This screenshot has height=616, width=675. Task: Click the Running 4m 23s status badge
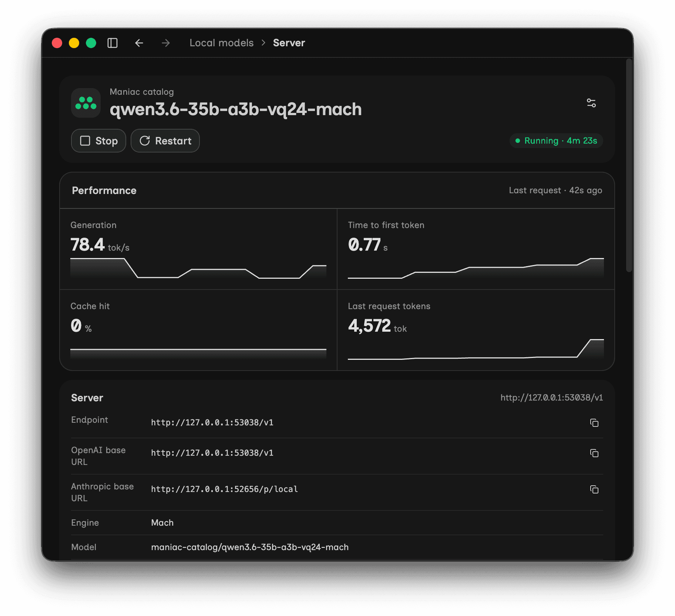(x=556, y=141)
